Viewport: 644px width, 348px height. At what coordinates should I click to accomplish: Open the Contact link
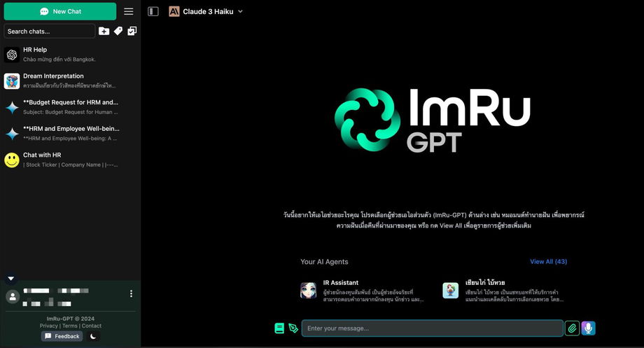(92, 326)
